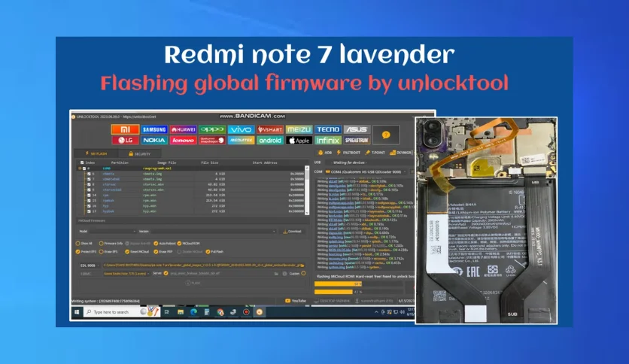The height and width of the screenshot is (364, 629).
Task: Select the MediaTek brand button
Action: click(x=241, y=141)
